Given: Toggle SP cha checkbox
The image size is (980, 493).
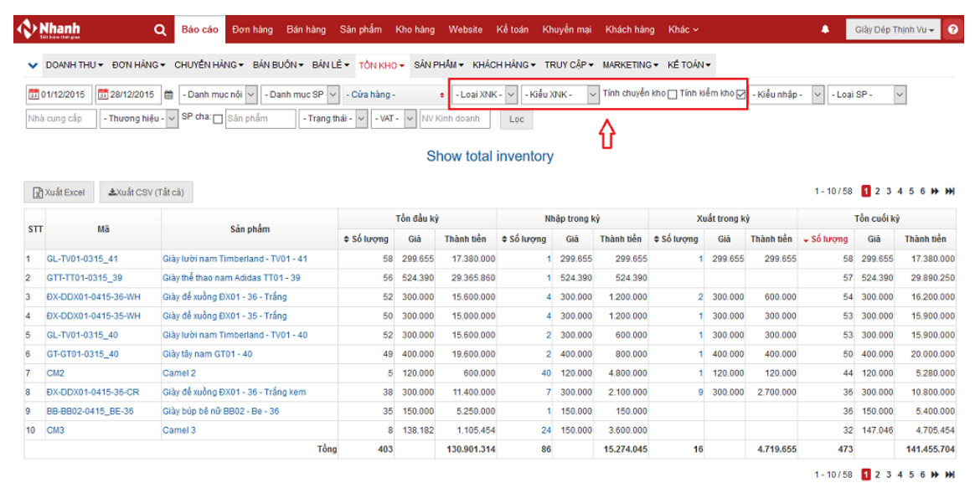Looking at the screenshot, I should pyautogui.click(x=218, y=120).
